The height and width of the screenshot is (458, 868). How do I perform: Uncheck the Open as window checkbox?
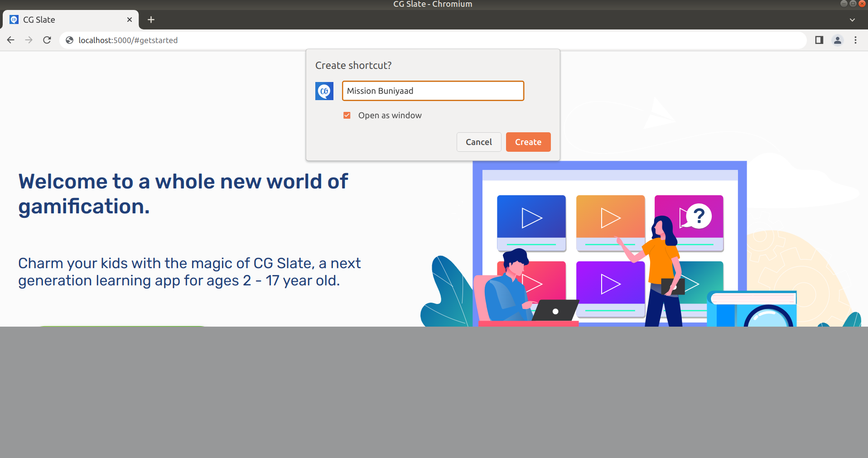click(x=347, y=116)
